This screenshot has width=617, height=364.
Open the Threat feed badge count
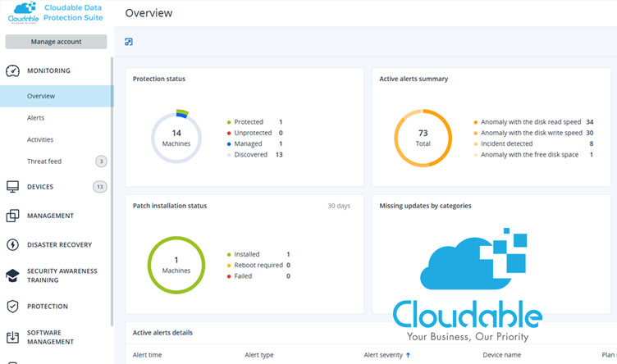tap(101, 162)
